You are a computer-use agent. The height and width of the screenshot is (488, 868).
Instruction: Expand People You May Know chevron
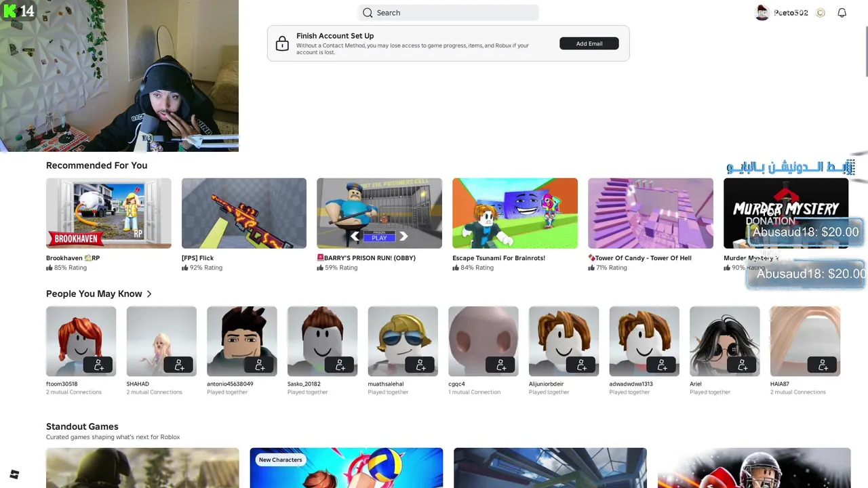(149, 294)
